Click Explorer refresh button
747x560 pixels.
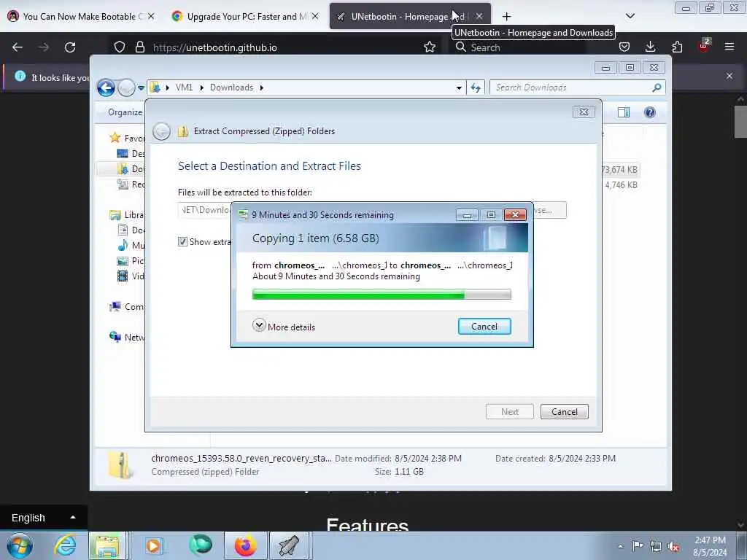[476, 88]
